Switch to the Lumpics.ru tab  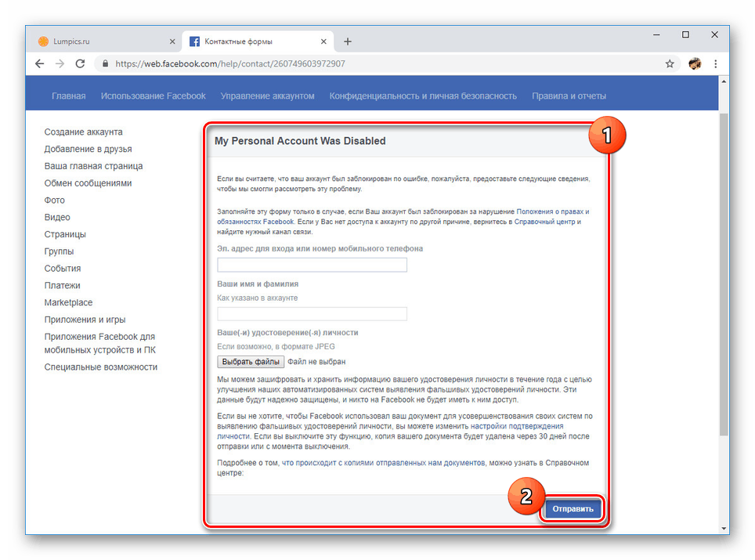[x=106, y=42]
